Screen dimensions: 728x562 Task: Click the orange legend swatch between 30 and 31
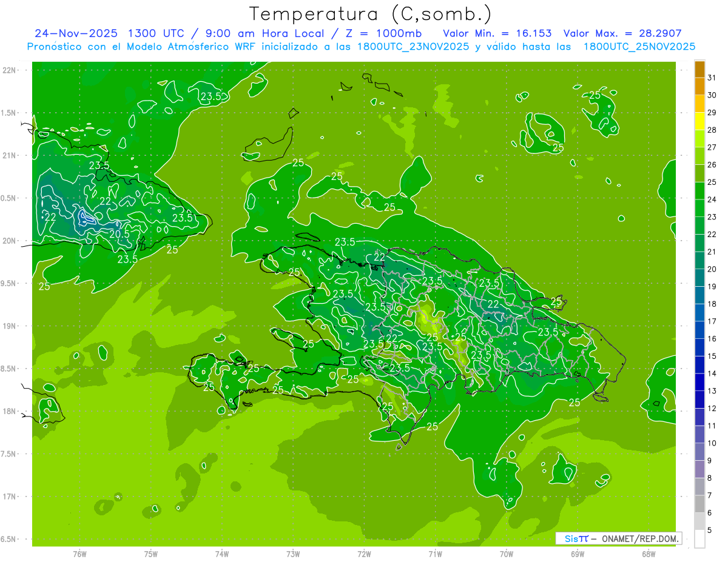699,87
